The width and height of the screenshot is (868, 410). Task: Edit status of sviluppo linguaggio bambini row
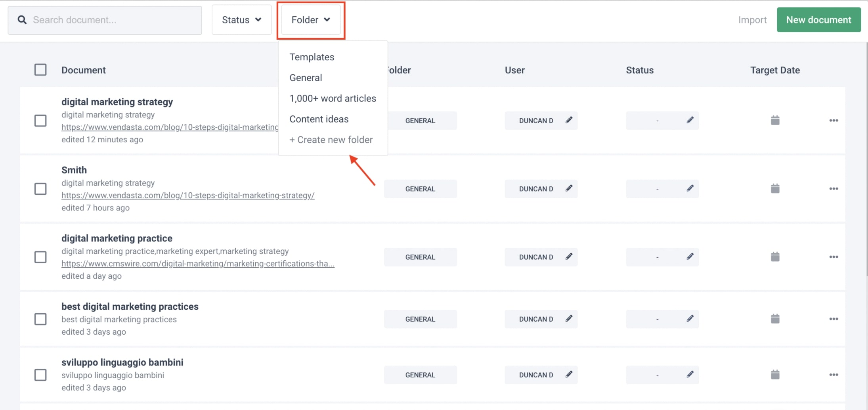click(690, 374)
